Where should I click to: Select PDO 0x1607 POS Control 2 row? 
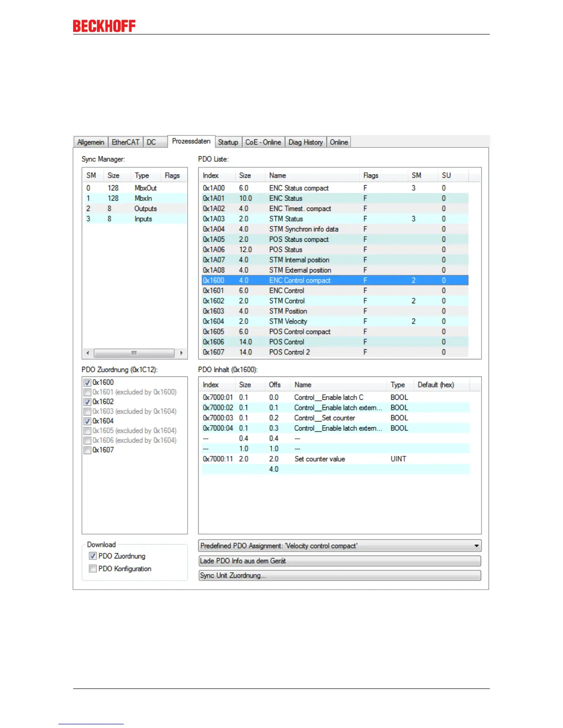335,352
